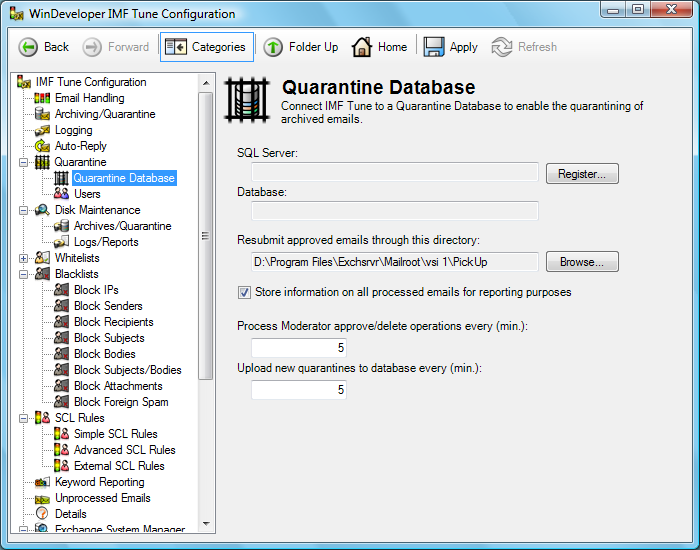
Task: Click the Keyword Reporting icon
Action: [42, 482]
